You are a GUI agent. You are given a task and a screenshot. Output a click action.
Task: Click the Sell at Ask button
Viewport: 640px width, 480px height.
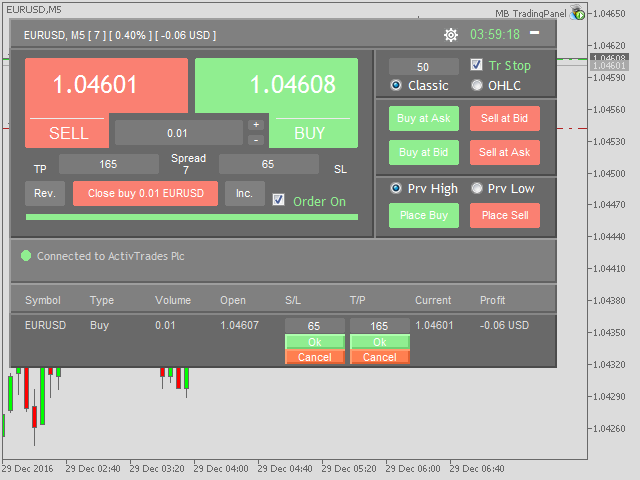click(x=504, y=152)
